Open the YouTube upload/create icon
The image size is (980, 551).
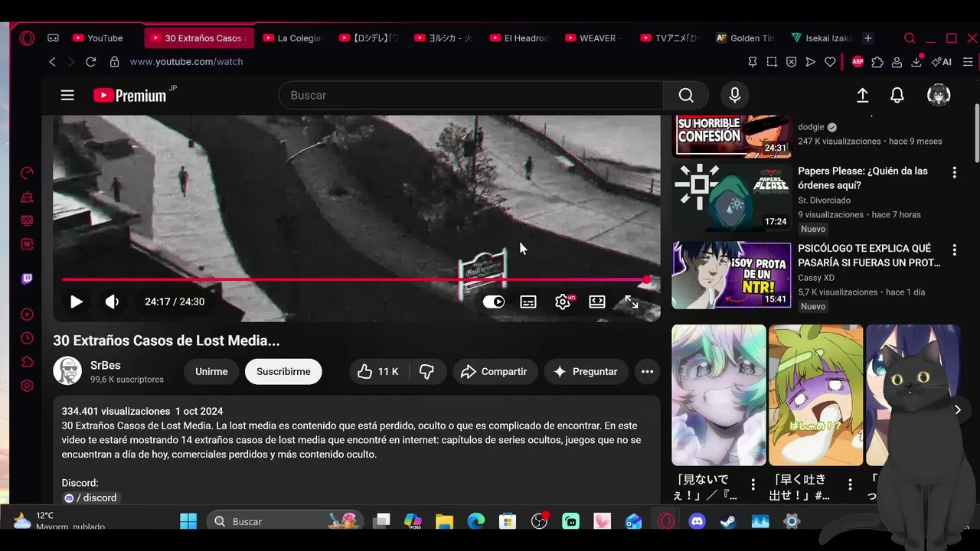[862, 95]
